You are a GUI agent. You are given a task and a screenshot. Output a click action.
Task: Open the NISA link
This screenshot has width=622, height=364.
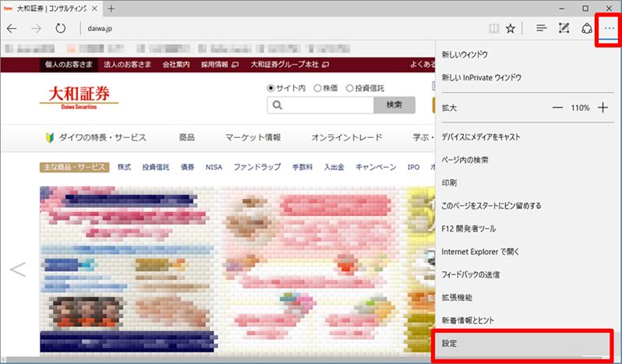214,167
